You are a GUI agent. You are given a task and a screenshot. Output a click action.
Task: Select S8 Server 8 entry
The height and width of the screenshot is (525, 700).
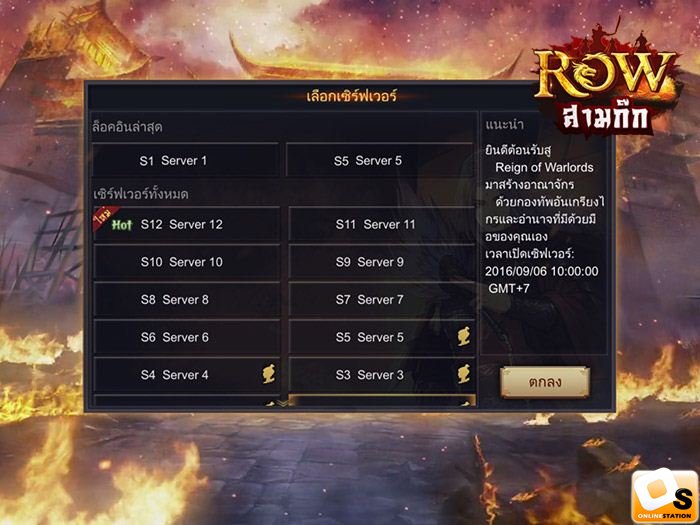click(x=187, y=300)
